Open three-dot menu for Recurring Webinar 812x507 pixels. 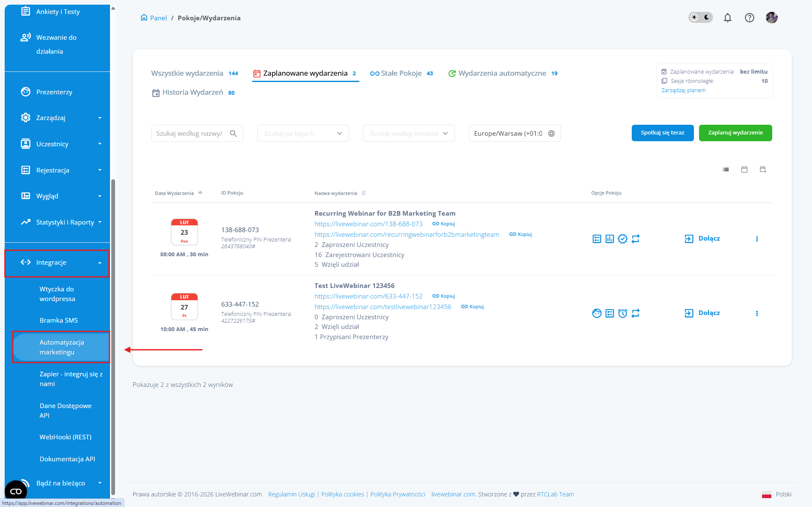[x=757, y=239]
